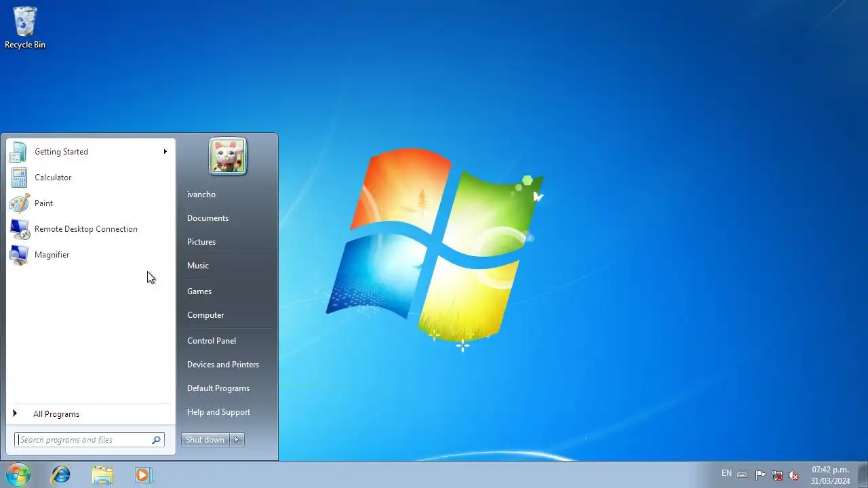868x488 pixels.
Task: Click the Shut down button
Action: (205, 440)
